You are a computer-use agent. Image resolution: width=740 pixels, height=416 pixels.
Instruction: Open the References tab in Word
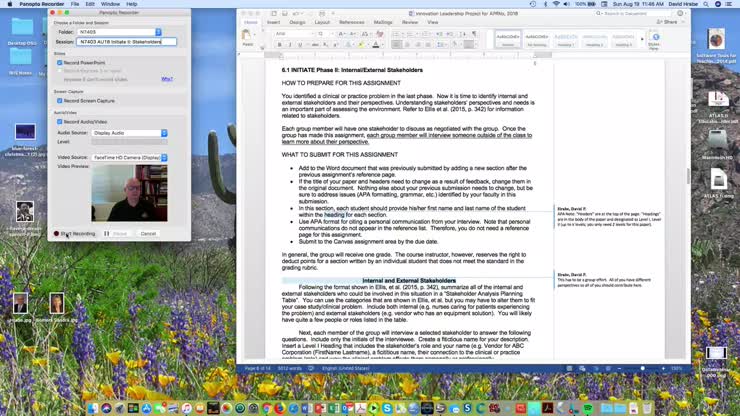coord(352,22)
